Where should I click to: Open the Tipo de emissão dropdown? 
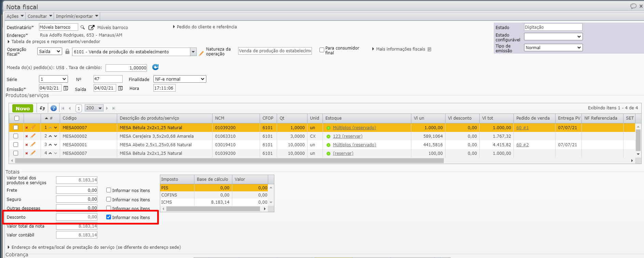pos(553,48)
